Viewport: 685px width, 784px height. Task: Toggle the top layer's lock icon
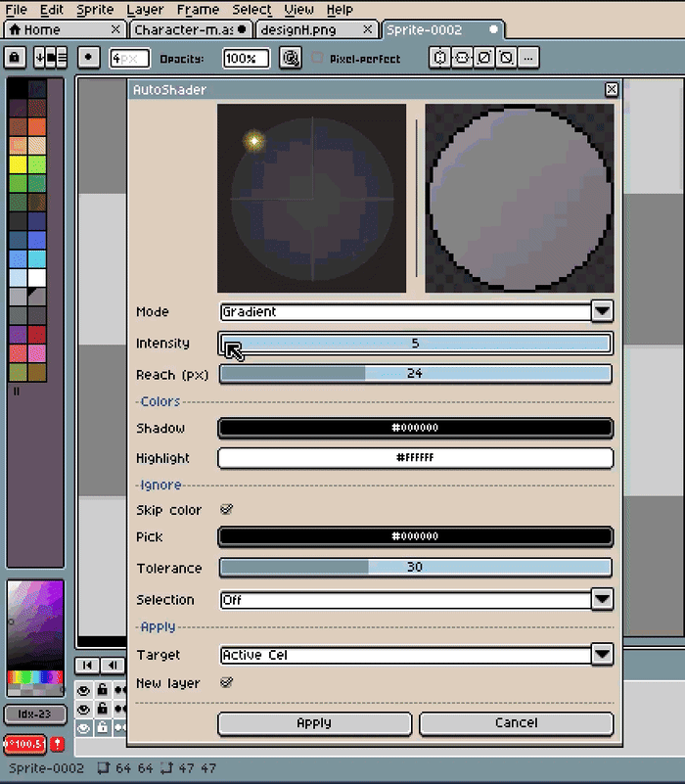(x=102, y=690)
